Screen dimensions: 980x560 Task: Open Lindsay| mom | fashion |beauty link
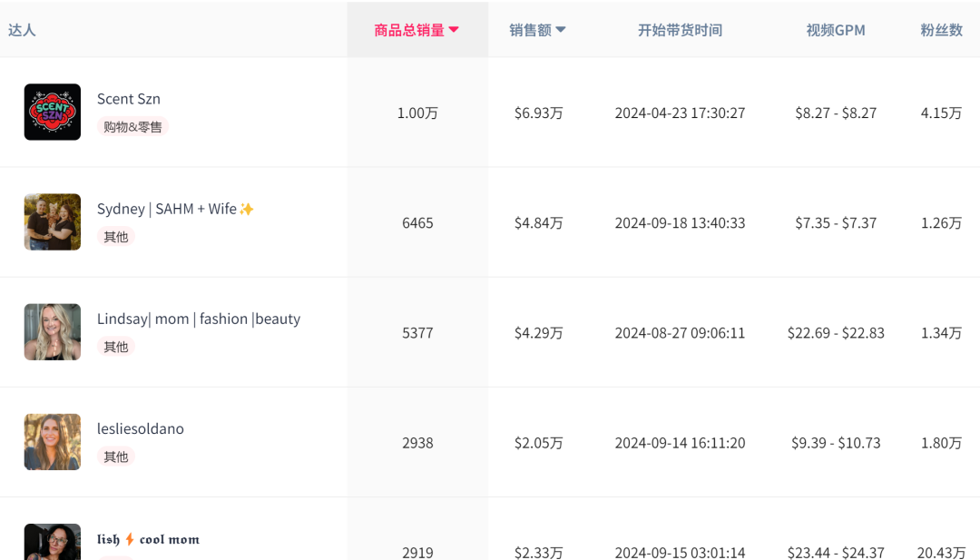click(199, 319)
